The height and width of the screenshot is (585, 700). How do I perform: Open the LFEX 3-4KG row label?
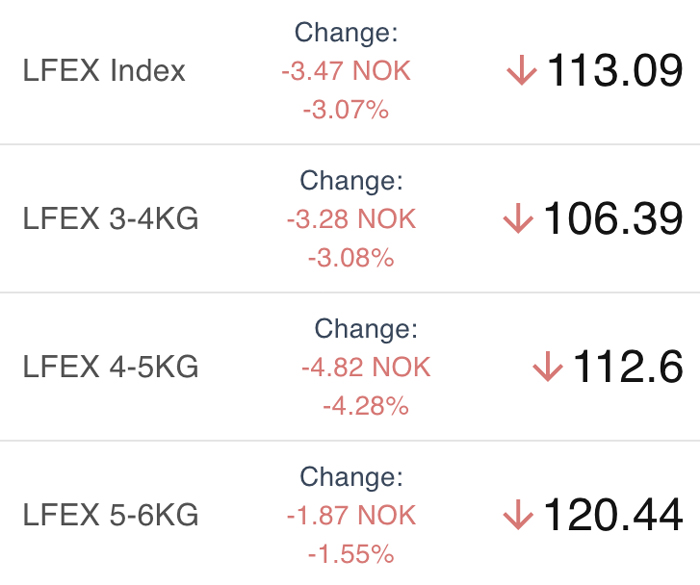pos(110,218)
